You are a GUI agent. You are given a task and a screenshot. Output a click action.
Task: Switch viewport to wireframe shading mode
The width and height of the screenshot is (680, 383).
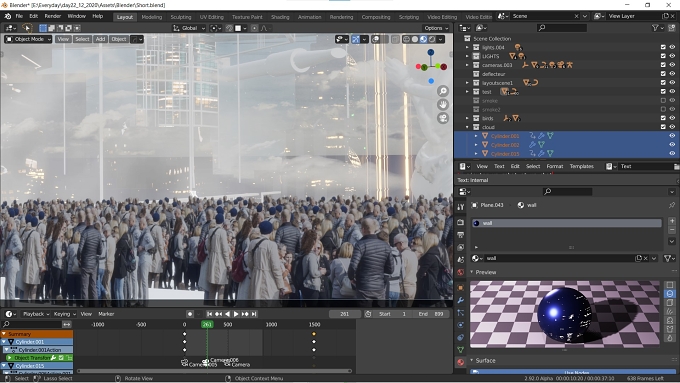pyautogui.click(x=406, y=39)
